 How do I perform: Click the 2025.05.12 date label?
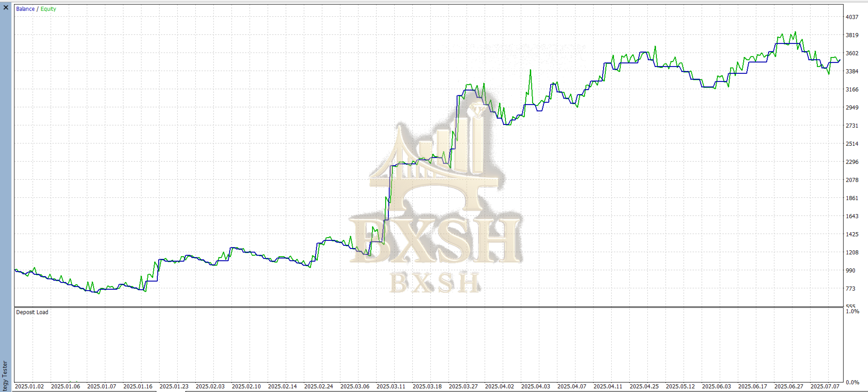(x=680, y=387)
